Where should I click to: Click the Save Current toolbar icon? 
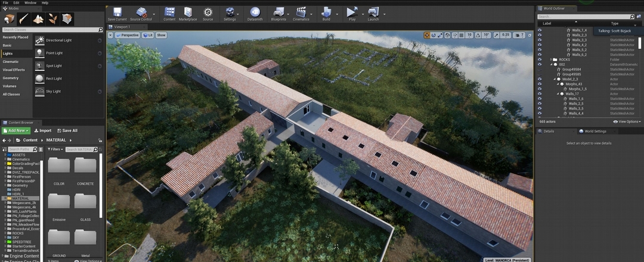pyautogui.click(x=117, y=12)
